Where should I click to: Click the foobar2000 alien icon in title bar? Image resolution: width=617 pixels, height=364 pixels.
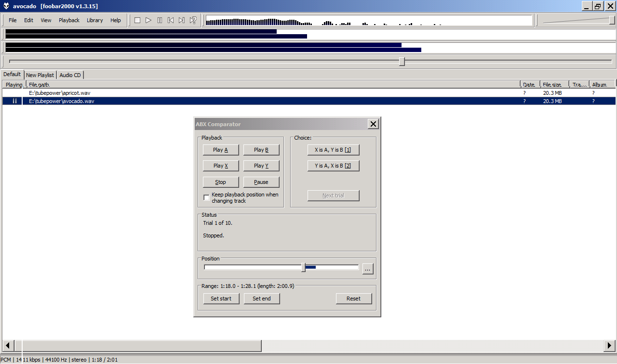6,6
